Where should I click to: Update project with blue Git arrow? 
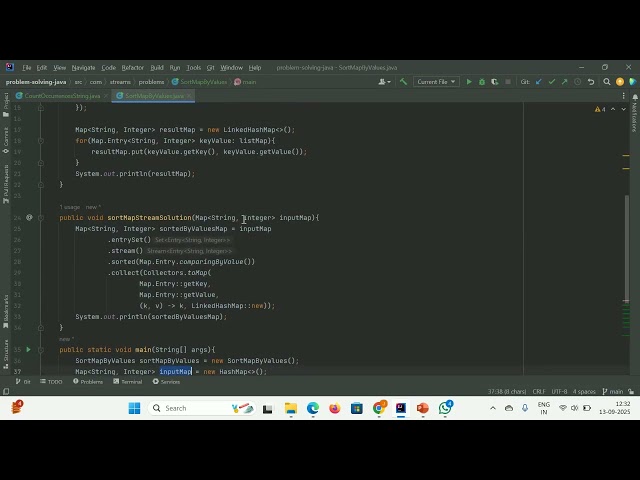[539, 82]
